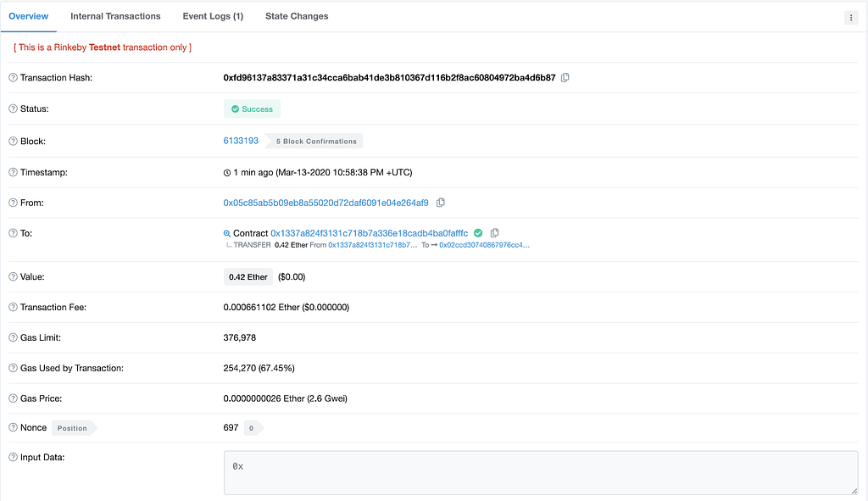Open the From address 0x05c85ab5 link
This screenshot has height=501, width=868.
pyautogui.click(x=326, y=203)
